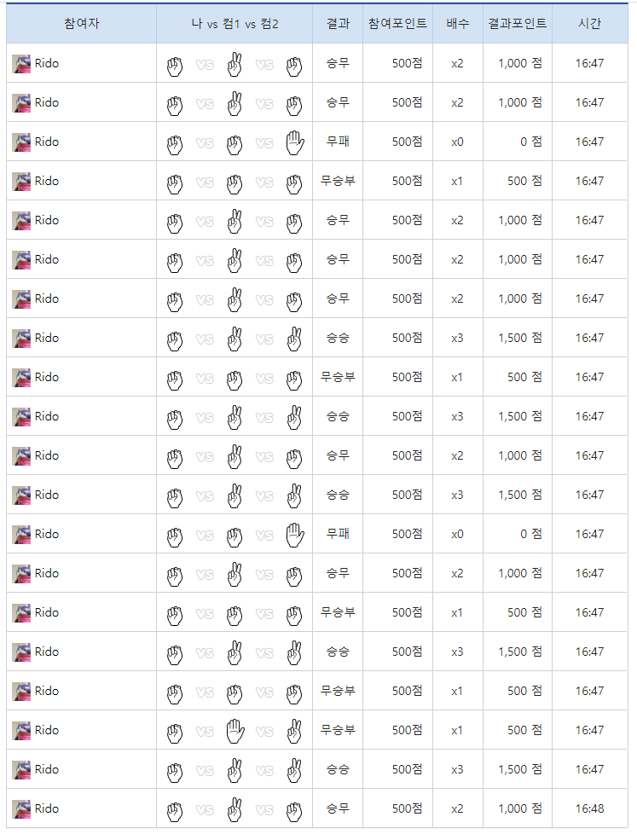The height and width of the screenshot is (840, 637).
Task: Click the 배수 column header
Action: tap(457, 24)
